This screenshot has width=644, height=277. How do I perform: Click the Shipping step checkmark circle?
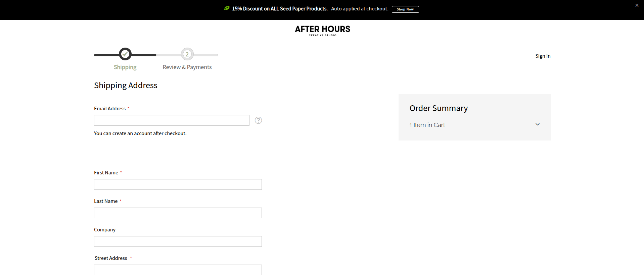pos(125,54)
